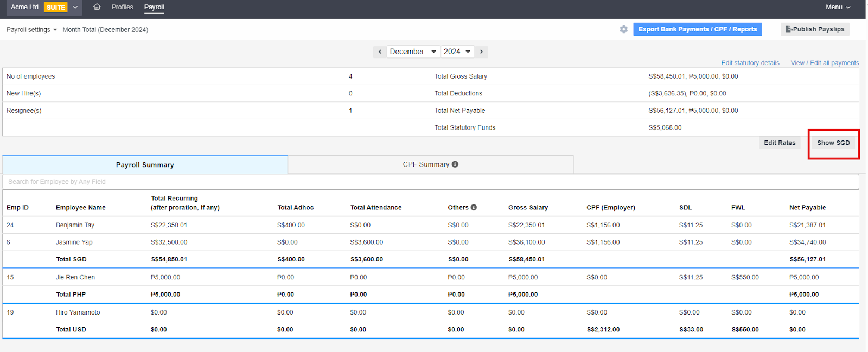
Task: Open the Payroll menu item
Action: [x=154, y=7]
